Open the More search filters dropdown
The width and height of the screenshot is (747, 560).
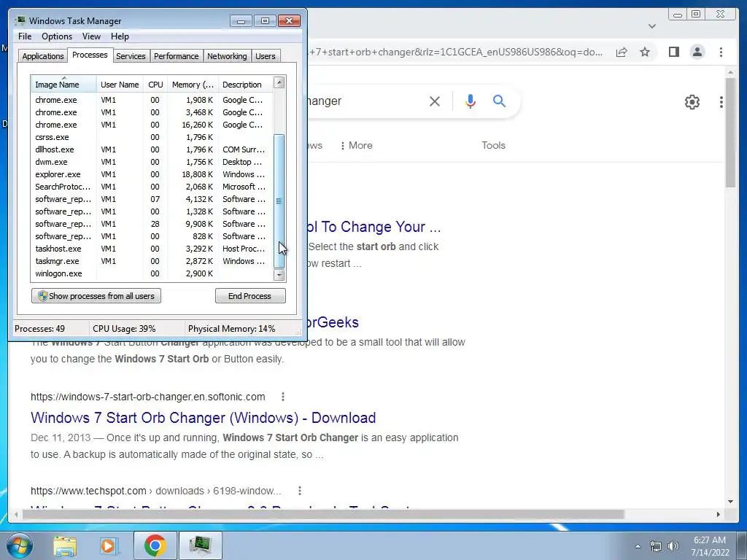pos(356,145)
